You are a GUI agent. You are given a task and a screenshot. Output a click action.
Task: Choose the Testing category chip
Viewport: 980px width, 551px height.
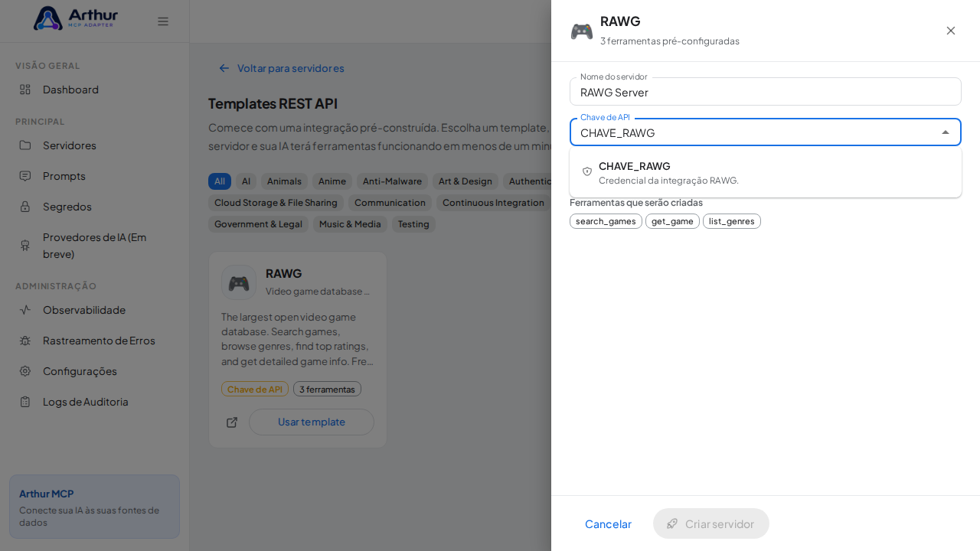[413, 224]
